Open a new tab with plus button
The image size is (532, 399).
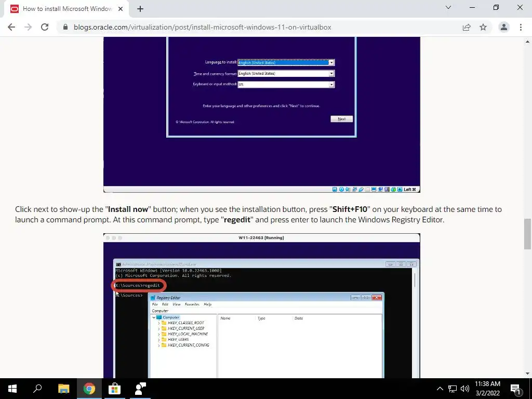point(140,9)
